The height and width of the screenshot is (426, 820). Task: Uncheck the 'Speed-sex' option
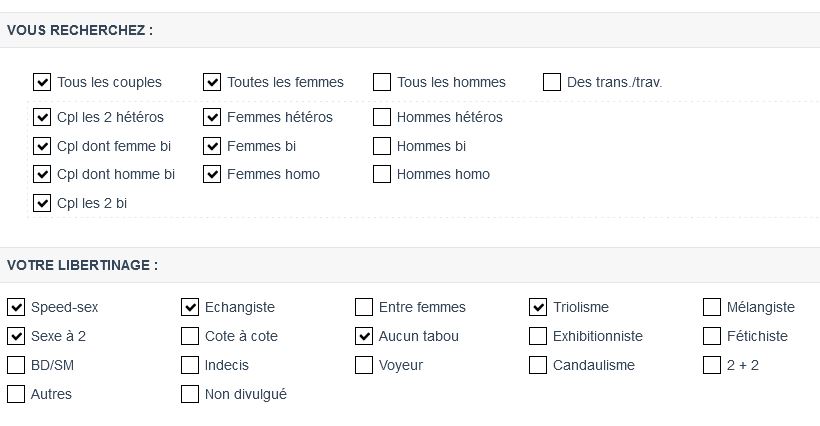pos(16,307)
